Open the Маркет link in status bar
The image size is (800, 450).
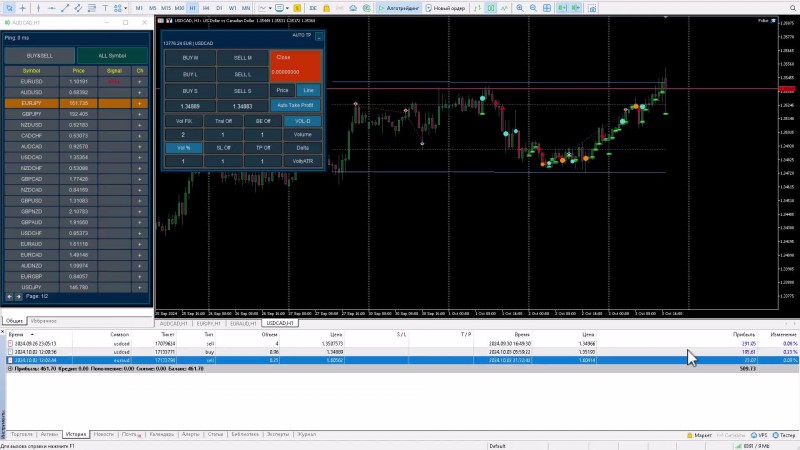[699, 435]
